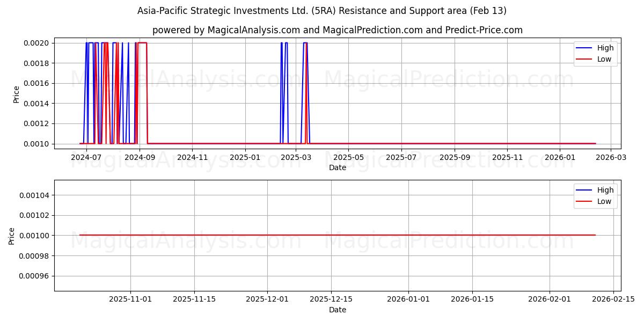The height and width of the screenshot is (322, 644).
Task: Click the upper chart 'Date' axis label
Action: pyautogui.click(x=338, y=167)
